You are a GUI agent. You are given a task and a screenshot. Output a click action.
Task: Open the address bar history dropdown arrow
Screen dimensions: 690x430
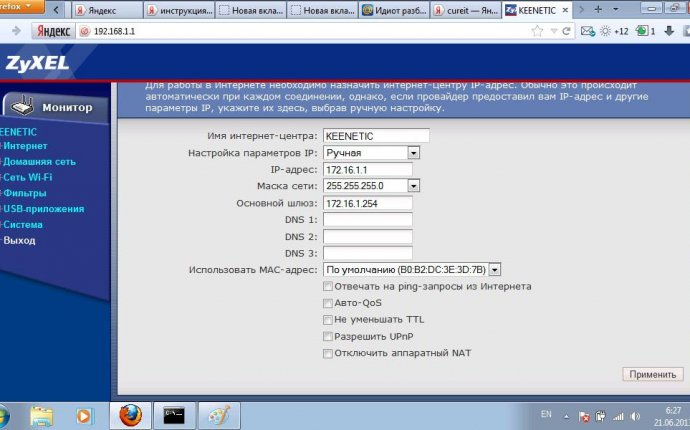pos(554,31)
